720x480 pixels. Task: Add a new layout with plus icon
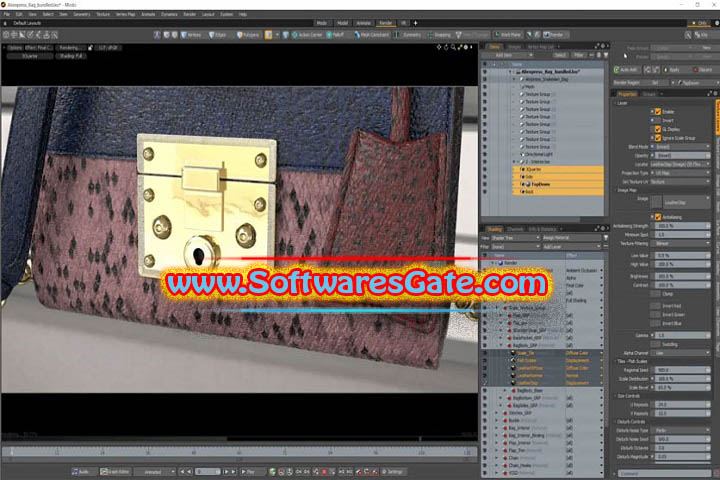click(416, 23)
